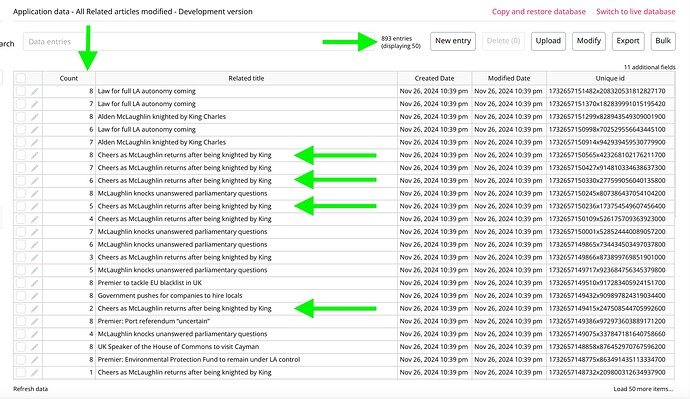Edit pencil for McLaughlin knocks questions count 8

click(x=34, y=193)
